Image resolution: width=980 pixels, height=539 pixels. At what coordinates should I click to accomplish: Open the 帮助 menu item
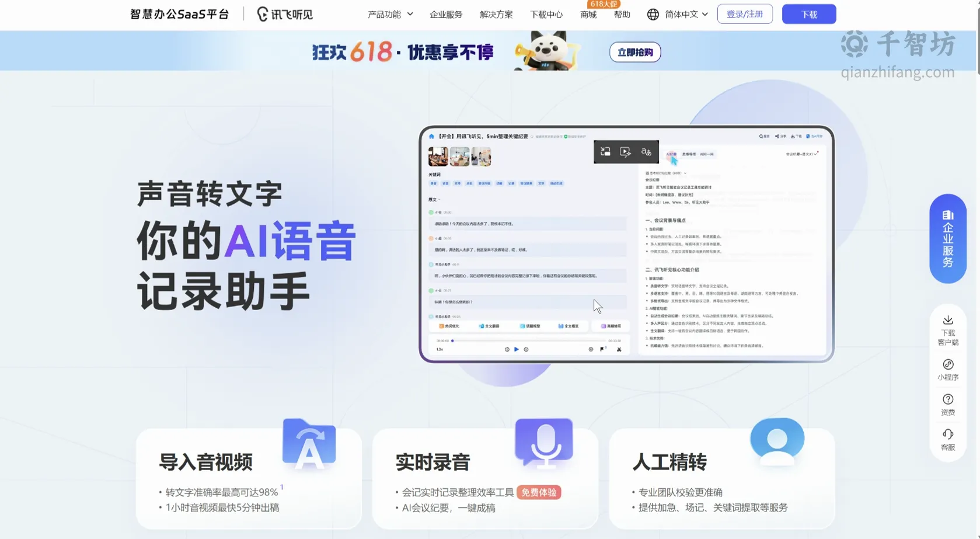[622, 15]
